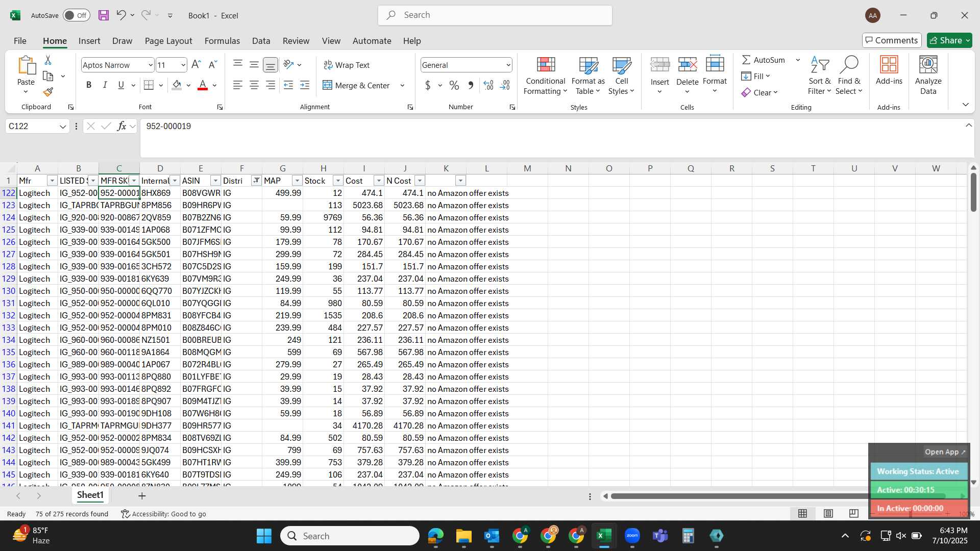Screen dimensions: 980x551
Task: Open the File menu
Action: click(20, 40)
